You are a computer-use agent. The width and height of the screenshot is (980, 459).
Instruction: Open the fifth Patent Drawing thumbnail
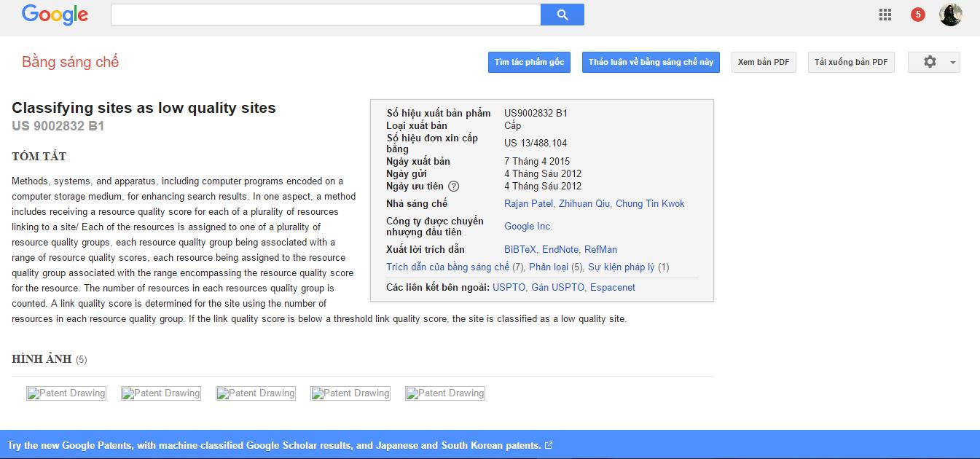(445, 393)
